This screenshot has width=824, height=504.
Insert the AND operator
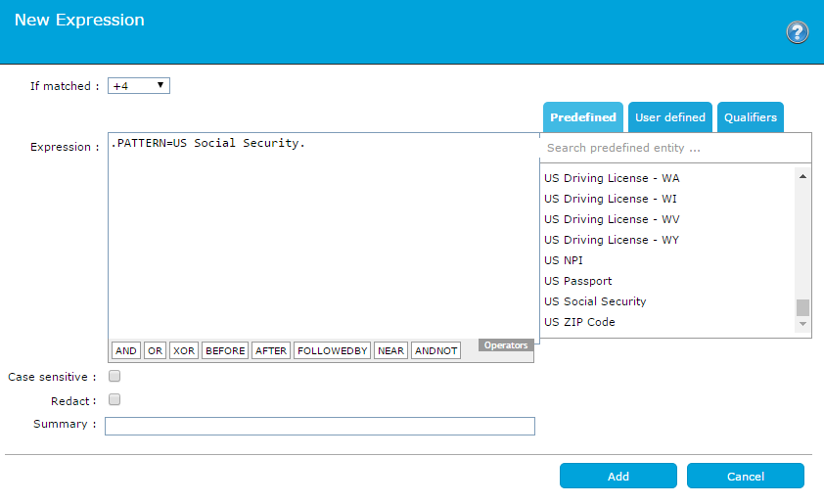126,351
